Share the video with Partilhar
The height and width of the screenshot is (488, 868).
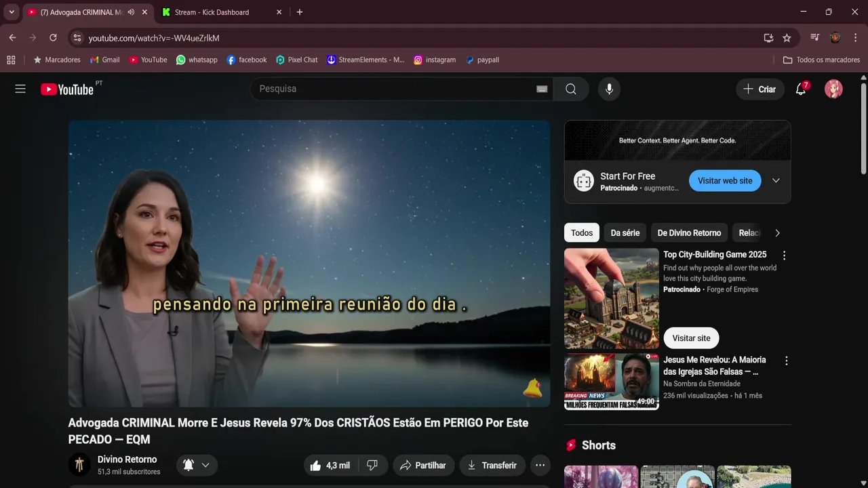tap(423, 465)
